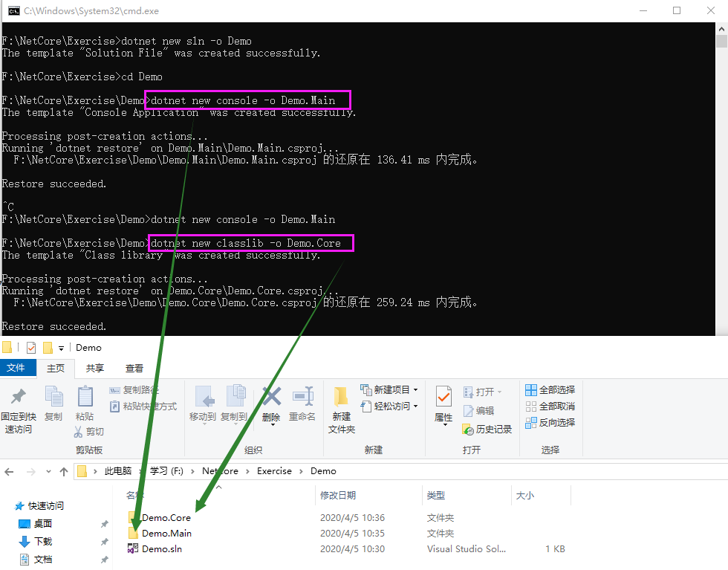The image size is (728, 570).
Task: Open the 新建项目 dropdown arrow
Action: (x=415, y=388)
